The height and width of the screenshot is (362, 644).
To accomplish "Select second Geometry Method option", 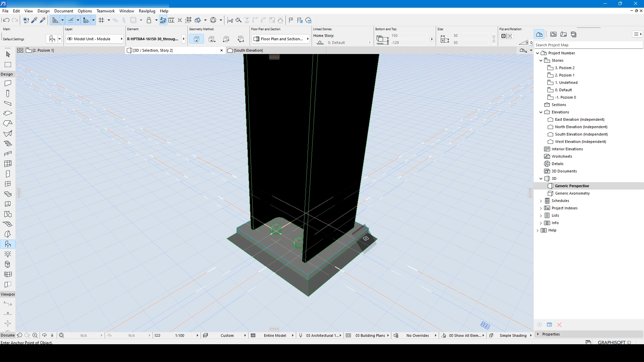I will [212, 39].
